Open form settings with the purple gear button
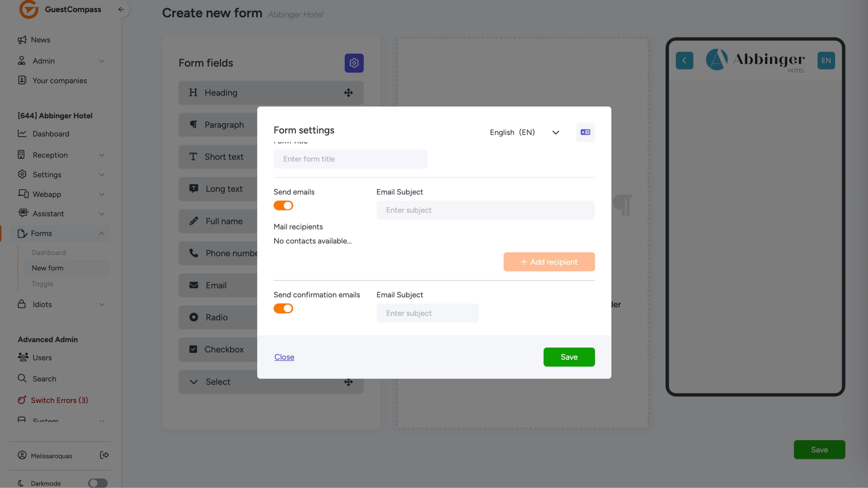Screen dimensions: 868x488 (x=354, y=63)
